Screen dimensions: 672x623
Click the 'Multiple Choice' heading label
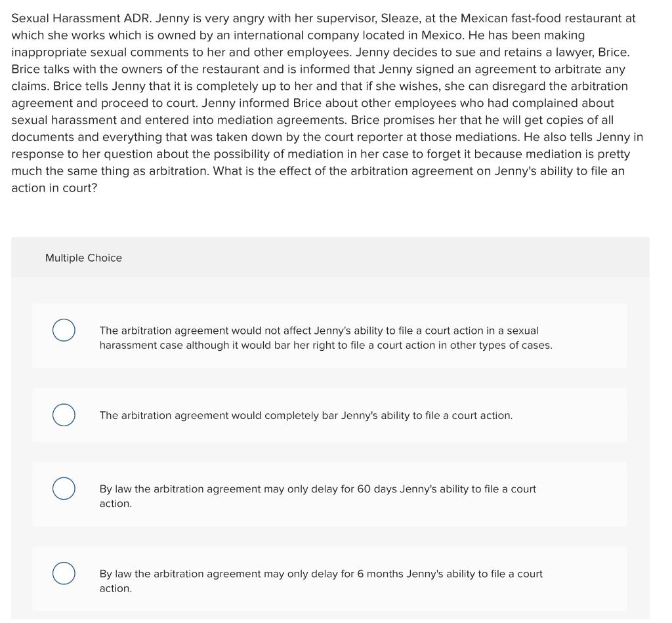(x=83, y=258)
